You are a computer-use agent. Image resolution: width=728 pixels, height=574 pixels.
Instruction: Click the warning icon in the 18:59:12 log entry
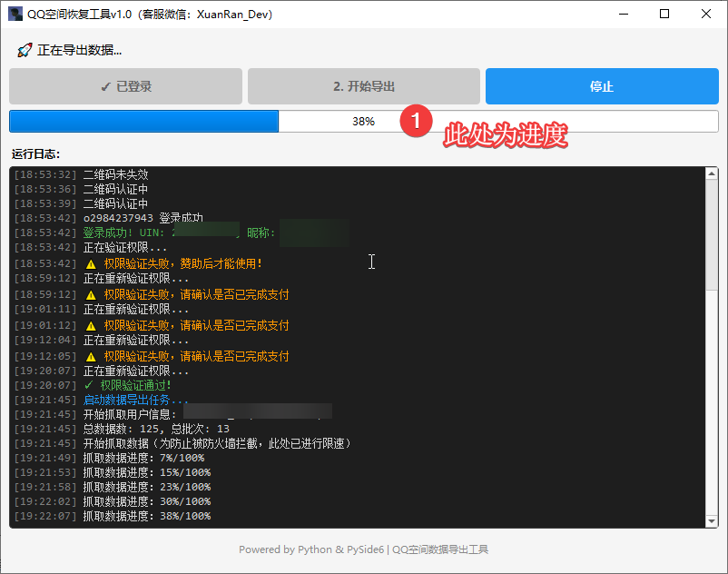(x=91, y=294)
